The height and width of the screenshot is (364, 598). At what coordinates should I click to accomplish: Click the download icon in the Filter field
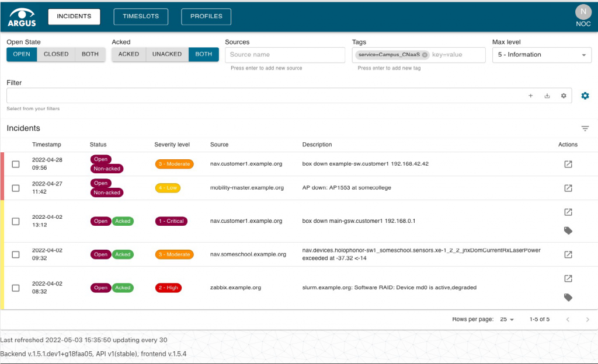pos(547,96)
